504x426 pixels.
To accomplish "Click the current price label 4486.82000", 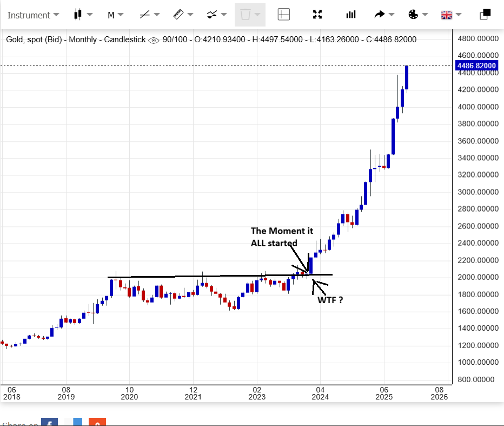I will coord(476,65).
